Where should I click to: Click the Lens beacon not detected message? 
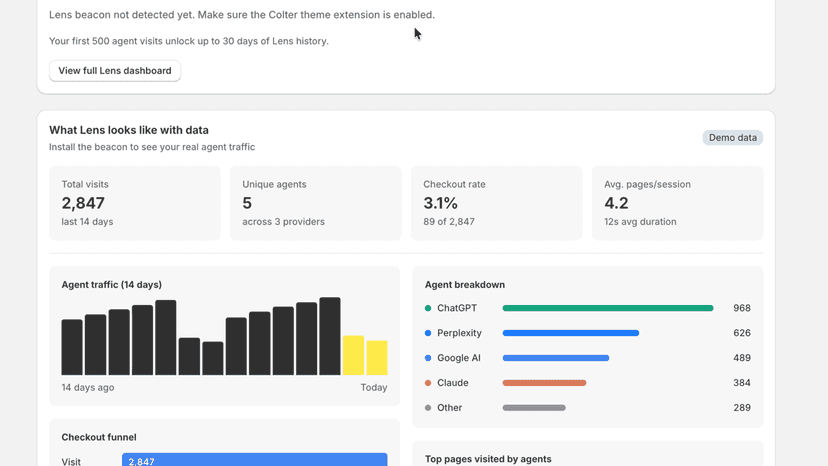(x=242, y=15)
